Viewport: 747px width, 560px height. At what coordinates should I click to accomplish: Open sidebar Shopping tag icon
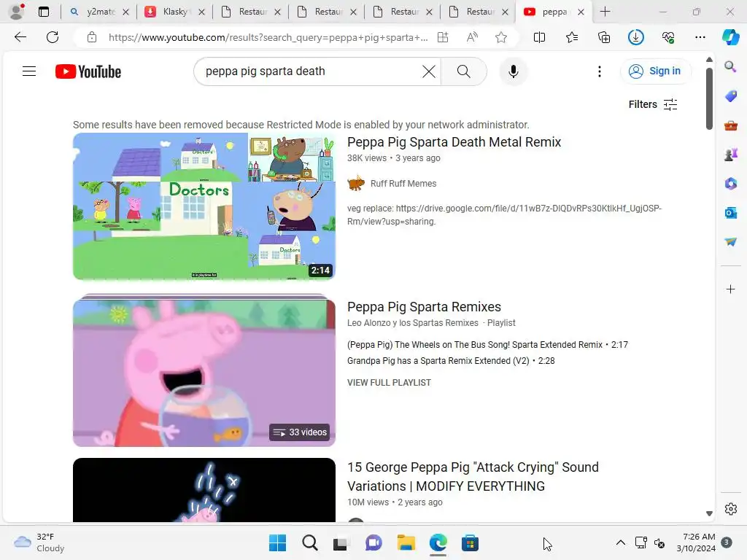[730, 96]
